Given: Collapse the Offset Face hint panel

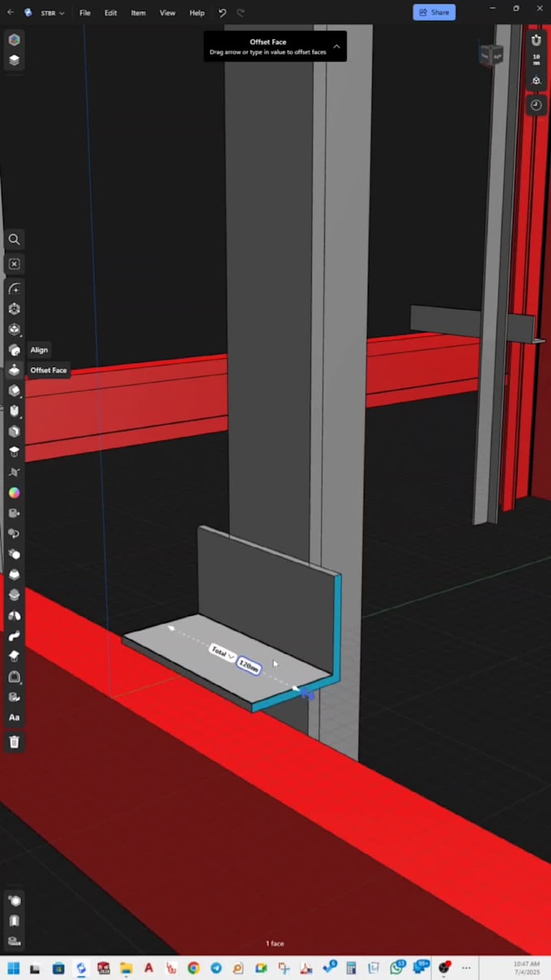Looking at the screenshot, I should (x=336, y=46).
